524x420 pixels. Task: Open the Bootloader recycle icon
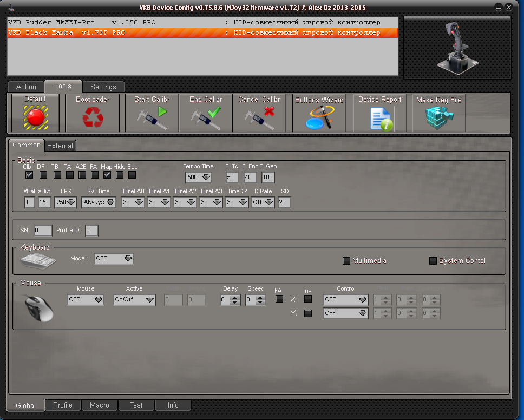click(x=93, y=117)
